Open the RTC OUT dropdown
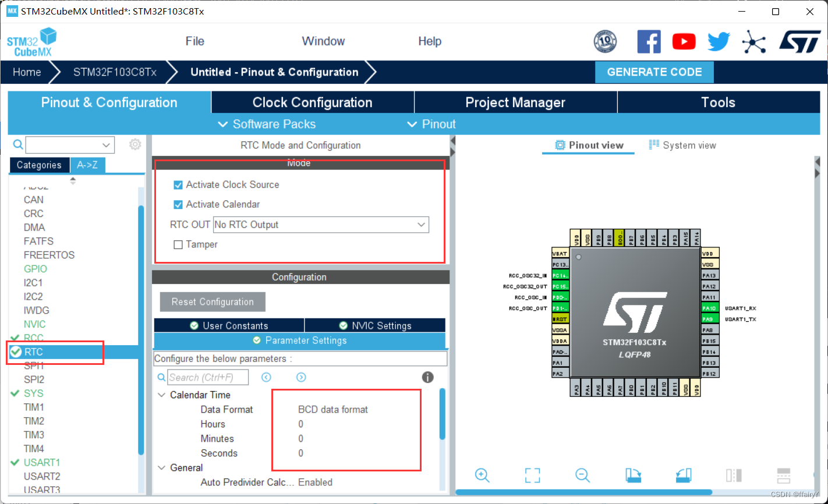Screen dimensions: 828x504 321,225
